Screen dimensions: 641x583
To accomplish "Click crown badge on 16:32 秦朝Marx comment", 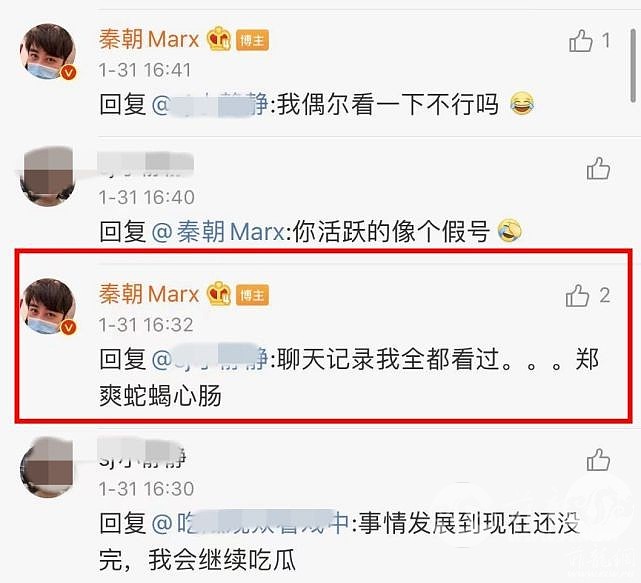I will coord(219,294).
